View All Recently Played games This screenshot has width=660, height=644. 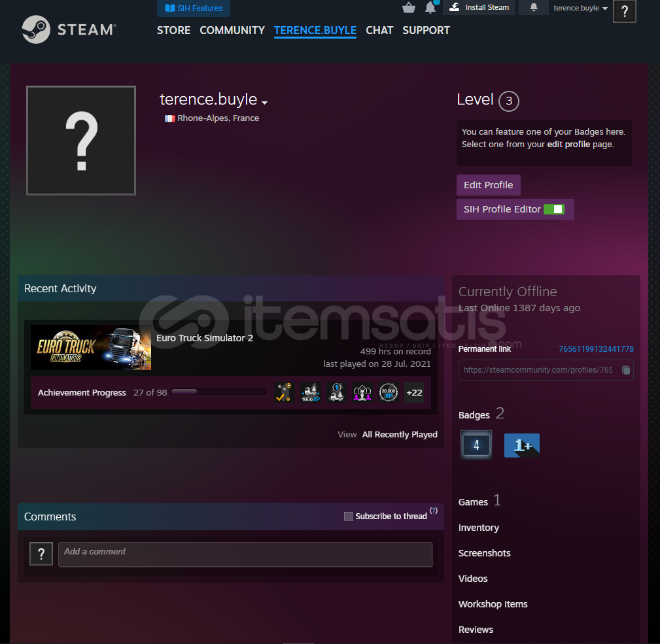400,435
